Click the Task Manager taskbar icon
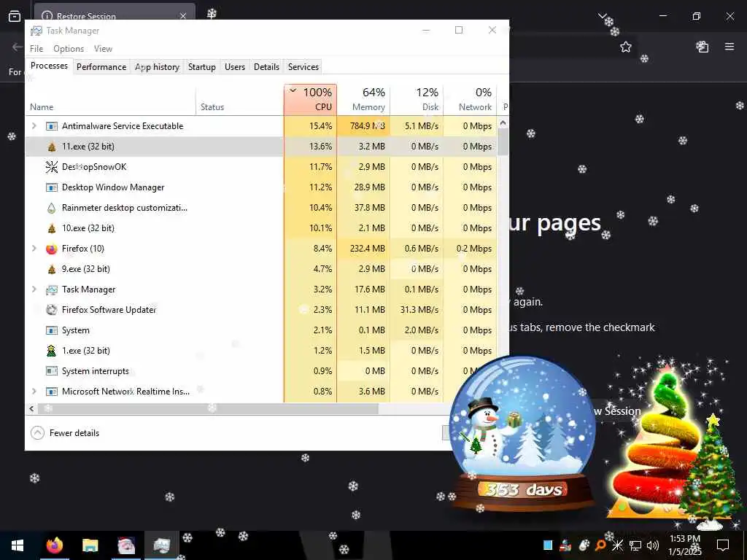Image resolution: width=747 pixels, height=560 pixels. [x=162, y=545]
